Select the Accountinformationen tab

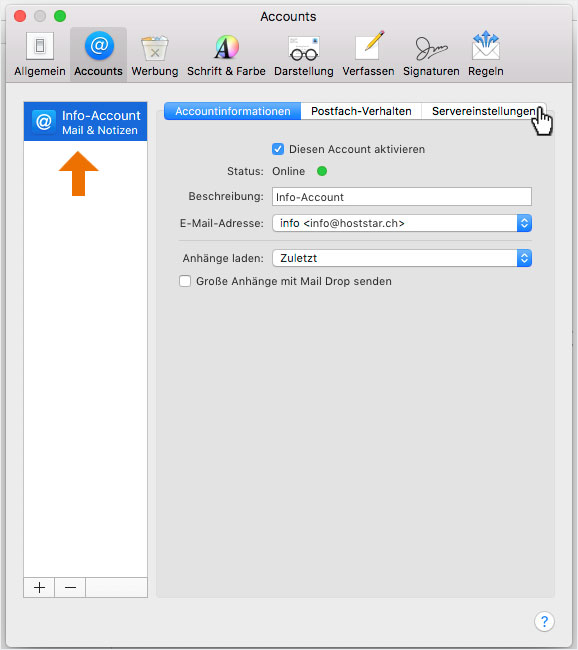click(x=233, y=111)
